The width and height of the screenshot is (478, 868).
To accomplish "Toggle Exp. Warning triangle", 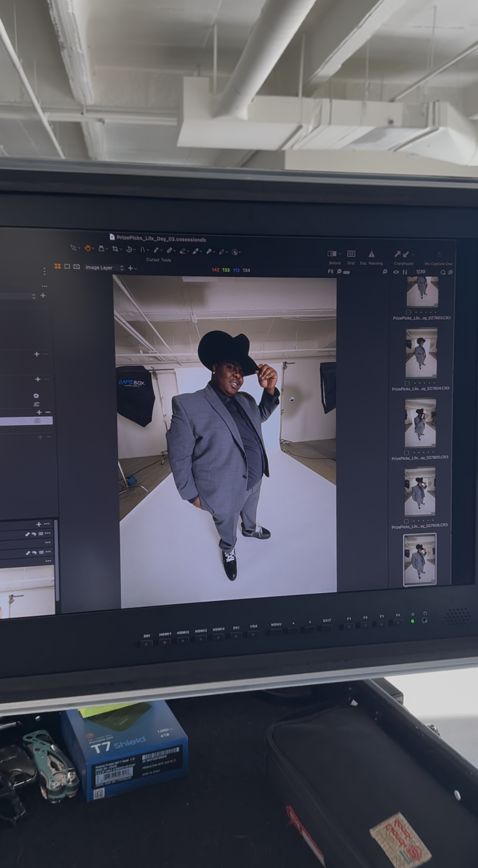I will coord(372,254).
